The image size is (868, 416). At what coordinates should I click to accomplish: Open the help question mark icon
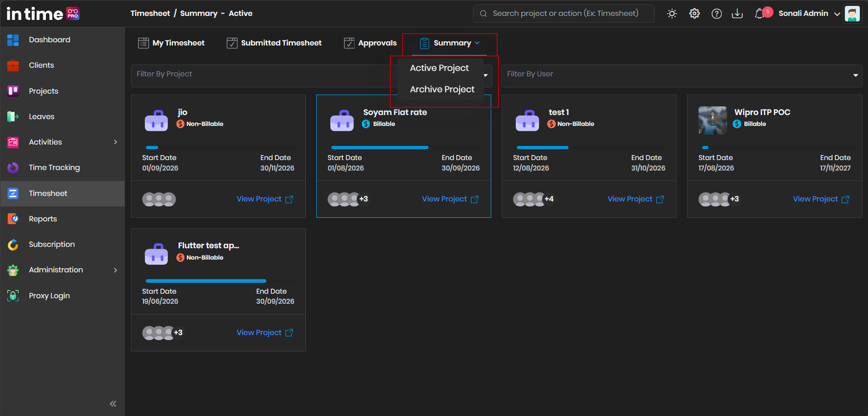click(x=717, y=14)
